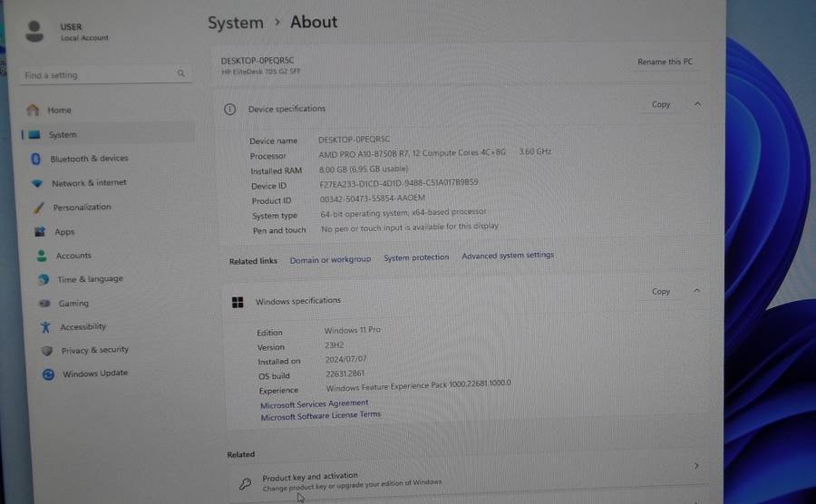Open Advanced system settings link
Viewport: 816px width, 504px height.
(507, 256)
